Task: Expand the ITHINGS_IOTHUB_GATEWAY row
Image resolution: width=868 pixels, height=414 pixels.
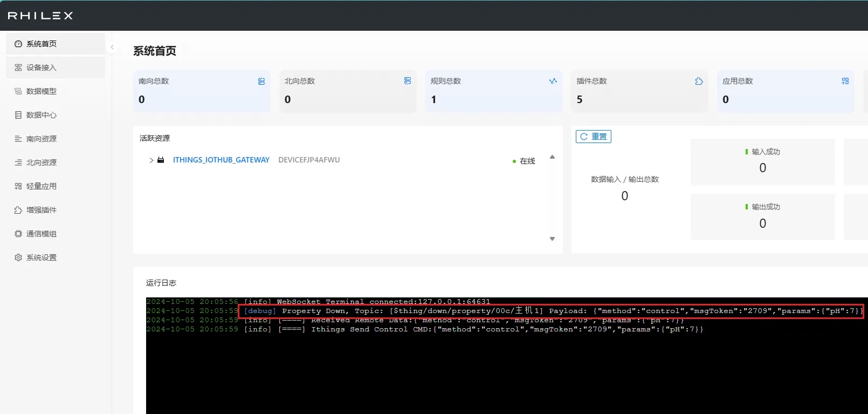Action: [151, 160]
